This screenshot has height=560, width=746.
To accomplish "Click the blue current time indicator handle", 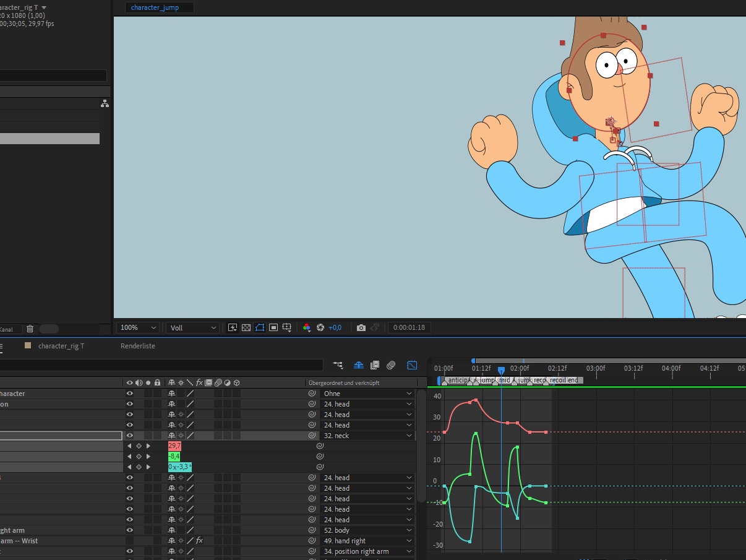I will tap(501, 370).
